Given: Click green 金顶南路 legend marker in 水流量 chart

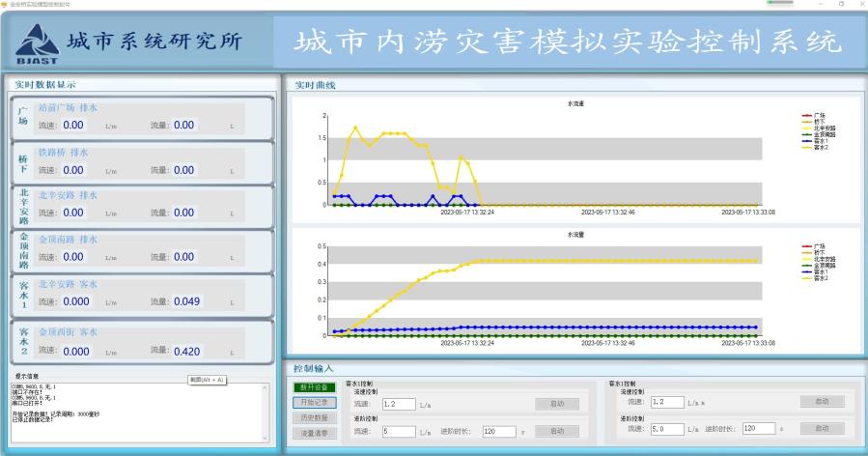Looking at the screenshot, I should pyautogui.click(x=806, y=266).
